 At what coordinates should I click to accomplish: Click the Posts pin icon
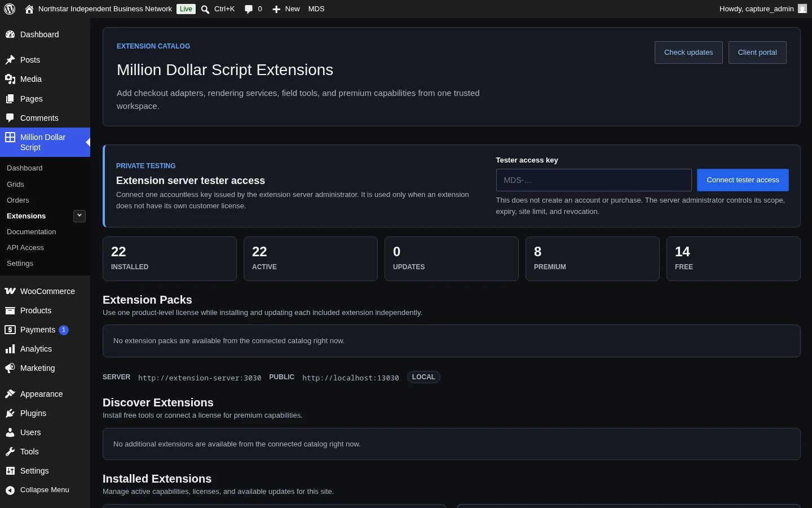point(10,60)
